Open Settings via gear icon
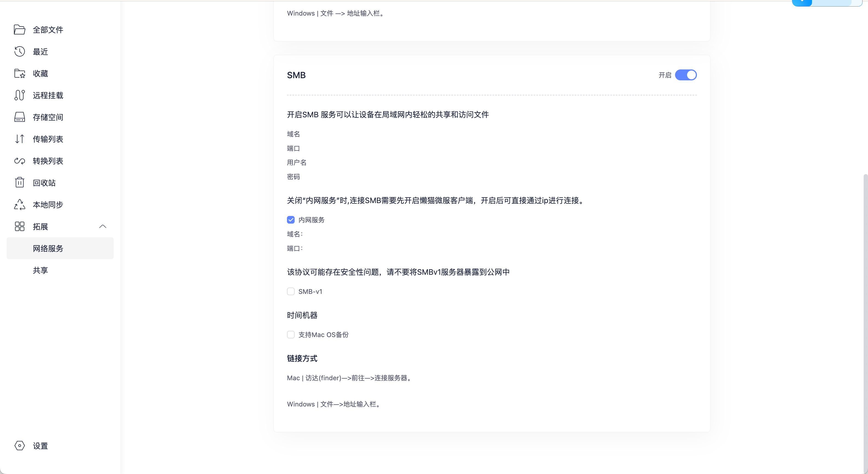The width and height of the screenshot is (868, 474). click(x=20, y=446)
